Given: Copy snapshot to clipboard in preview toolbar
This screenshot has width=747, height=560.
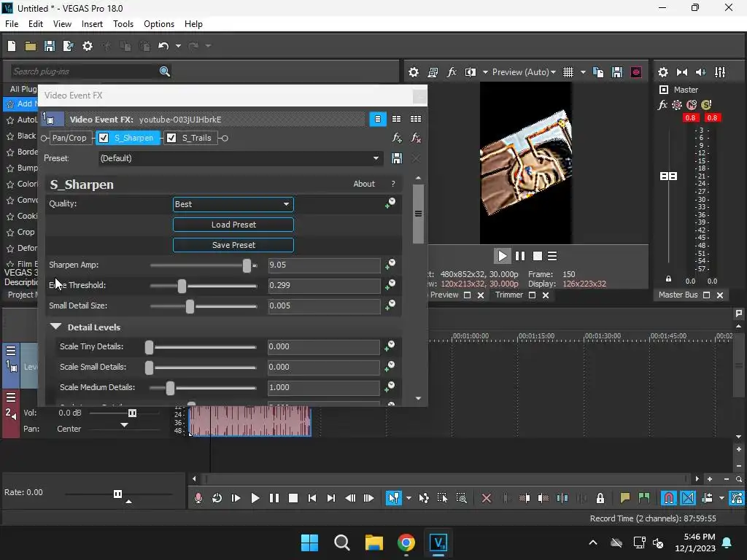Looking at the screenshot, I should (598, 72).
